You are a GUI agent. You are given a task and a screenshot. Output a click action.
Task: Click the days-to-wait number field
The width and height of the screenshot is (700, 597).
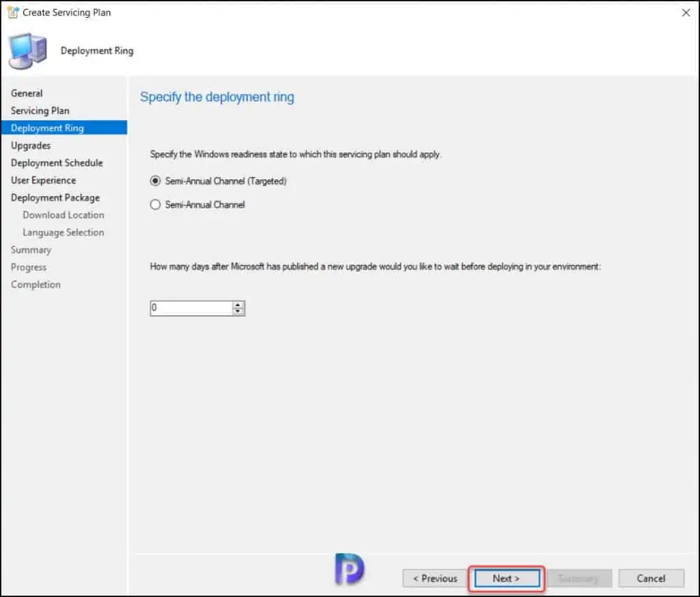pos(191,308)
